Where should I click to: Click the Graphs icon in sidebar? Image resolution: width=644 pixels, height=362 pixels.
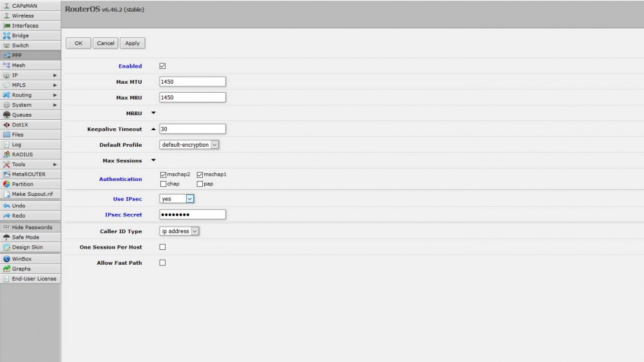point(6,269)
